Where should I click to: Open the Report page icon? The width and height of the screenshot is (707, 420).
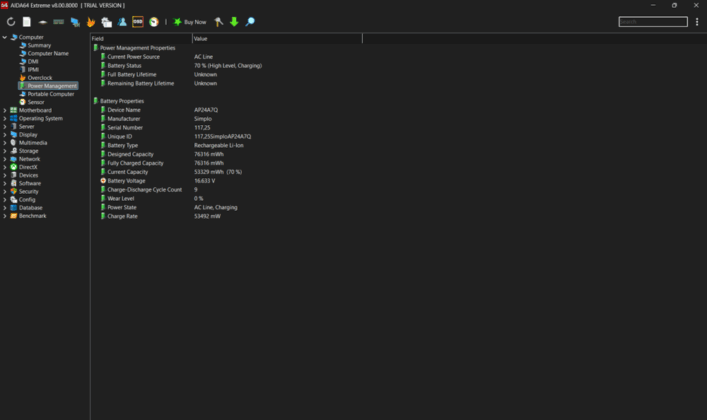pyautogui.click(x=27, y=22)
